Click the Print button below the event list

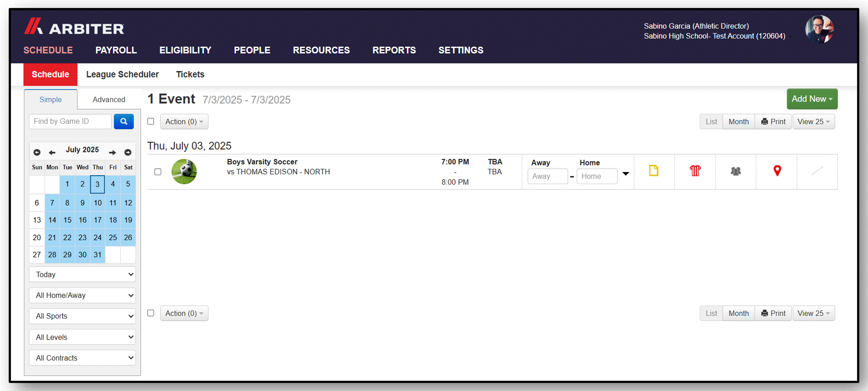click(x=773, y=313)
